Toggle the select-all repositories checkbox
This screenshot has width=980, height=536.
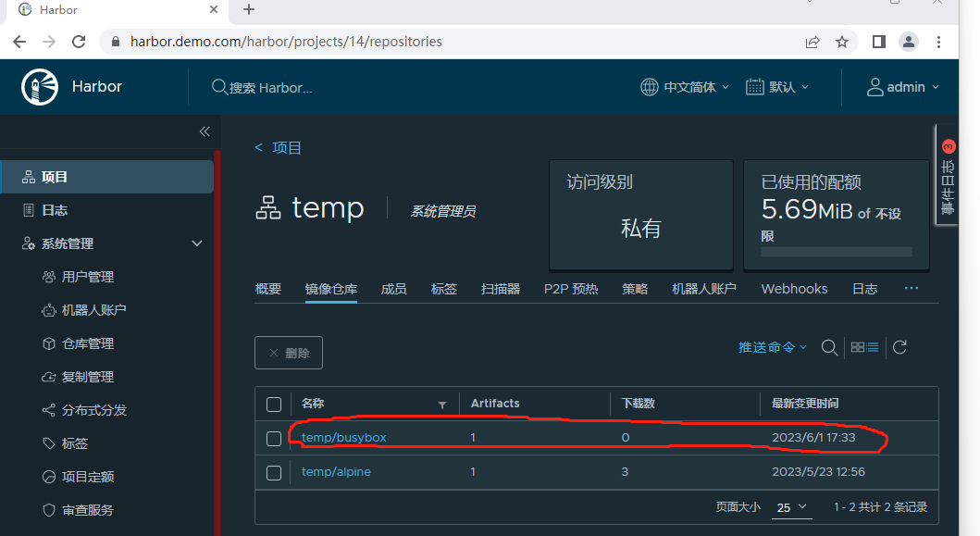[274, 405]
